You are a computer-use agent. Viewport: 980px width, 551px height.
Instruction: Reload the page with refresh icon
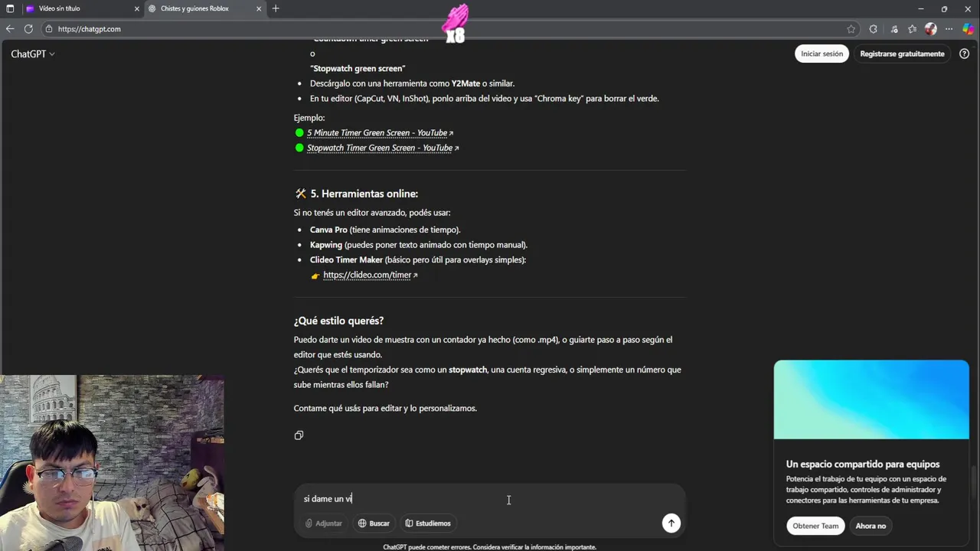coord(28,29)
